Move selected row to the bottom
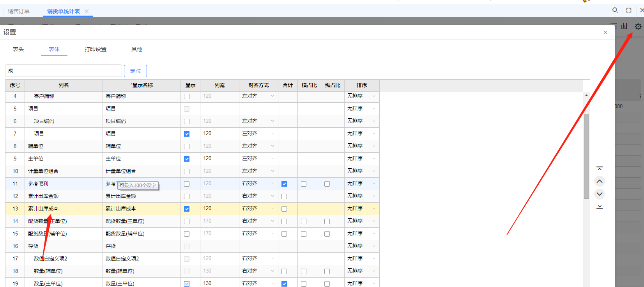This screenshot has height=287, width=644. coord(600,207)
